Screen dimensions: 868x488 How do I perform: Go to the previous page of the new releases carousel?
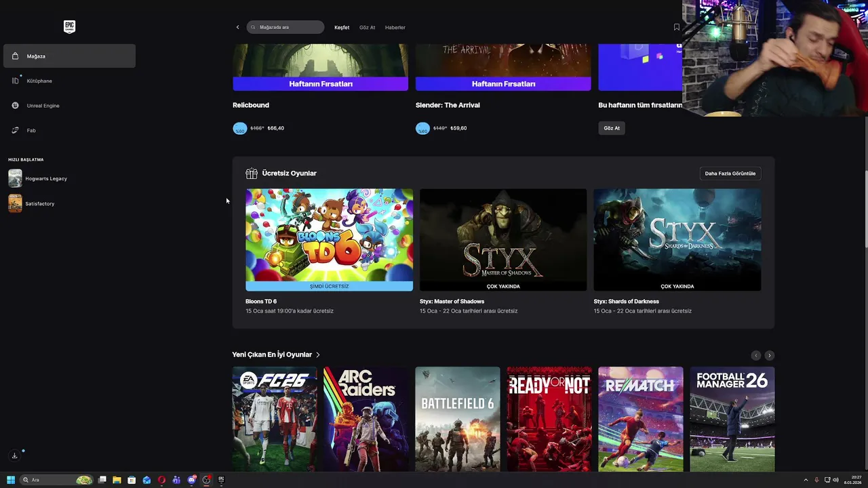pyautogui.click(x=756, y=355)
